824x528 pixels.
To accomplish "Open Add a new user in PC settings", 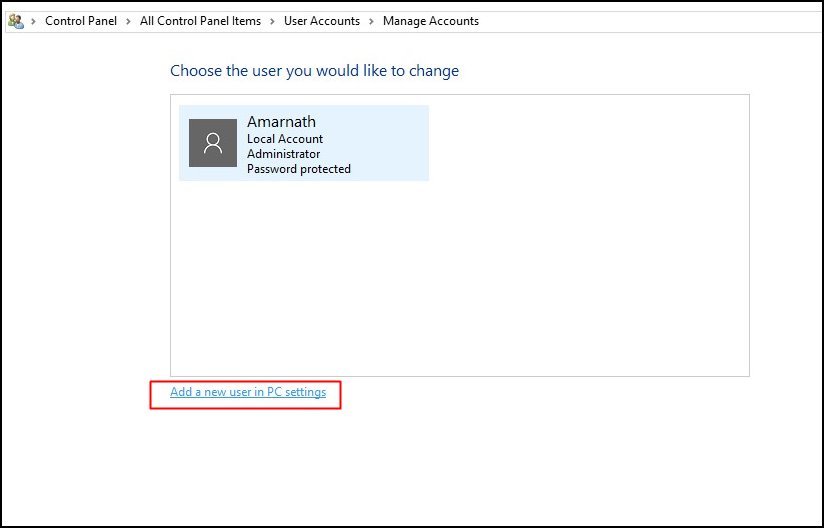I will [248, 392].
